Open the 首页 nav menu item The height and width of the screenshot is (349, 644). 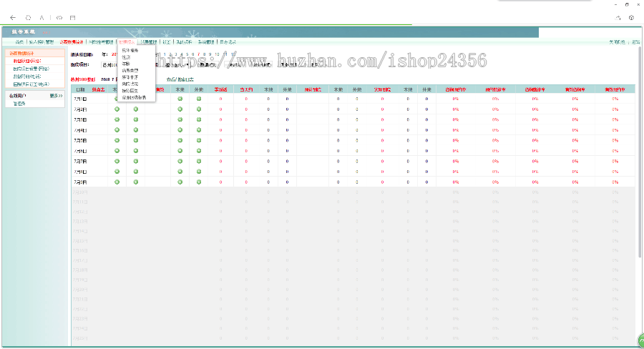[x=19, y=42]
